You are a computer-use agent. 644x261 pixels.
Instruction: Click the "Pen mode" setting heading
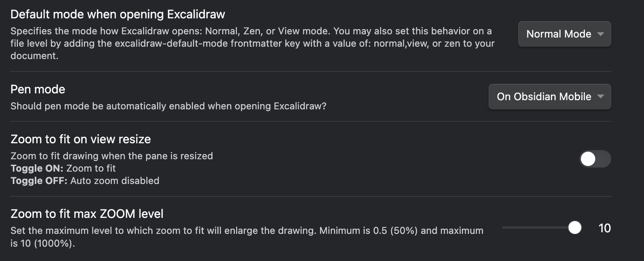coord(38,89)
